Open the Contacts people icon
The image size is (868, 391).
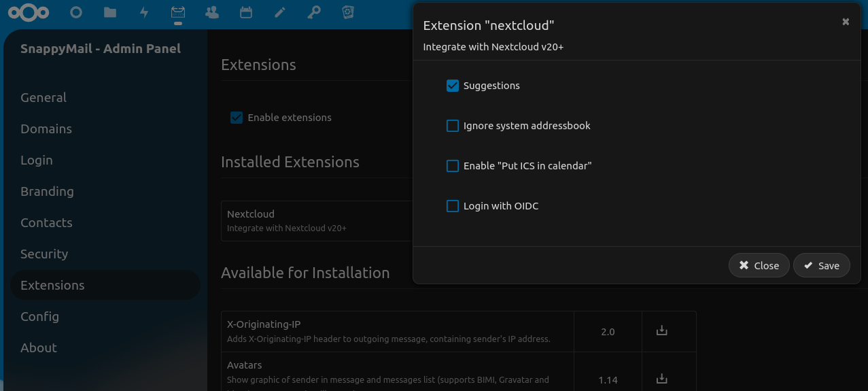pyautogui.click(x=212, y=12)
